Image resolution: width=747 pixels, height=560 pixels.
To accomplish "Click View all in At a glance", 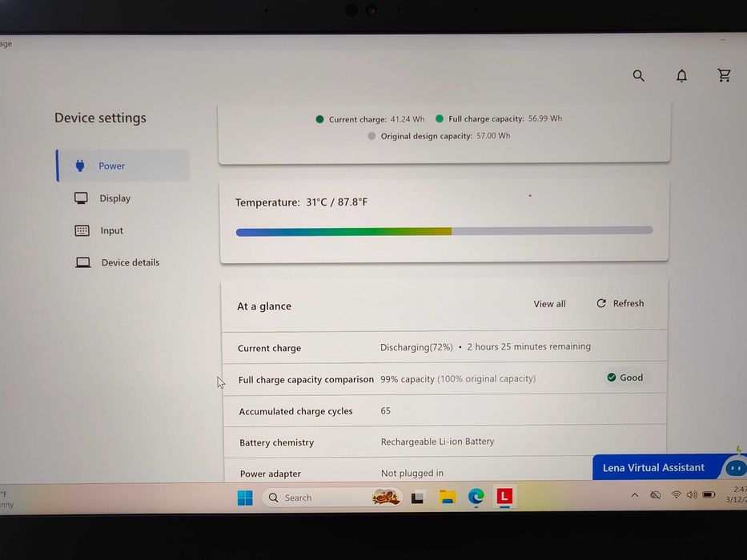I will click(x=549, y=304).
